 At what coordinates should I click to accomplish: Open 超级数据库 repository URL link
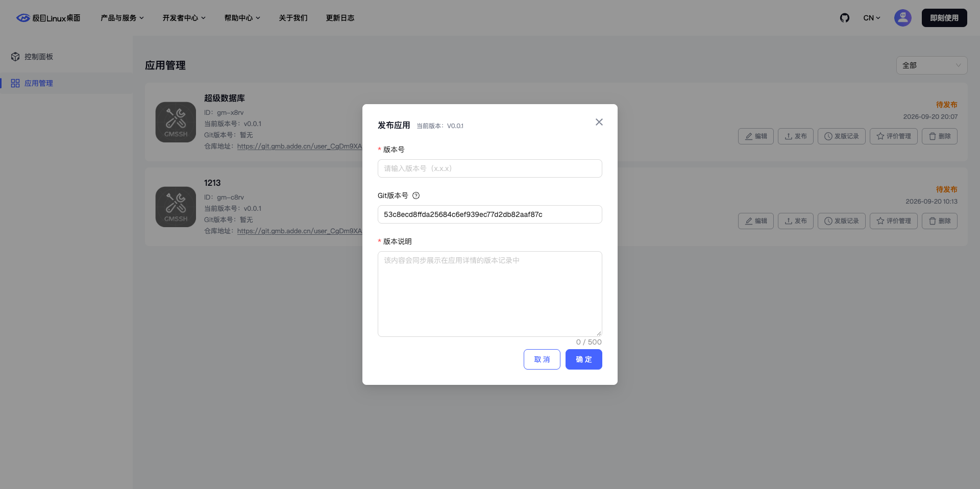pos(300,146)
